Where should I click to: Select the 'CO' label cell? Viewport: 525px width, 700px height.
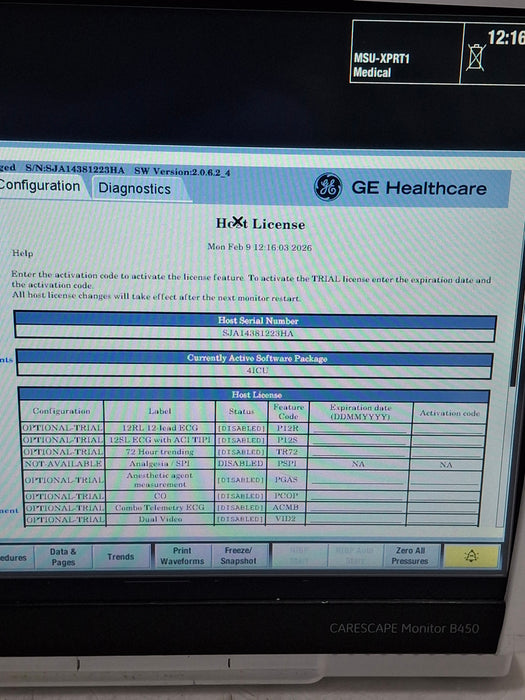coord(160,496)
